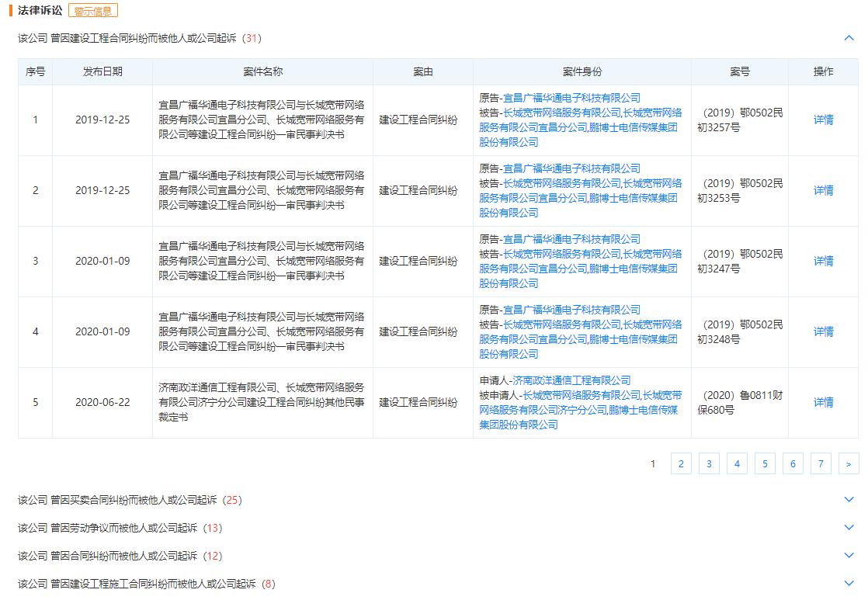This screenshot has width=868, height=607.
Task: Click the 操作 column header
Action: tap(823, 71)
